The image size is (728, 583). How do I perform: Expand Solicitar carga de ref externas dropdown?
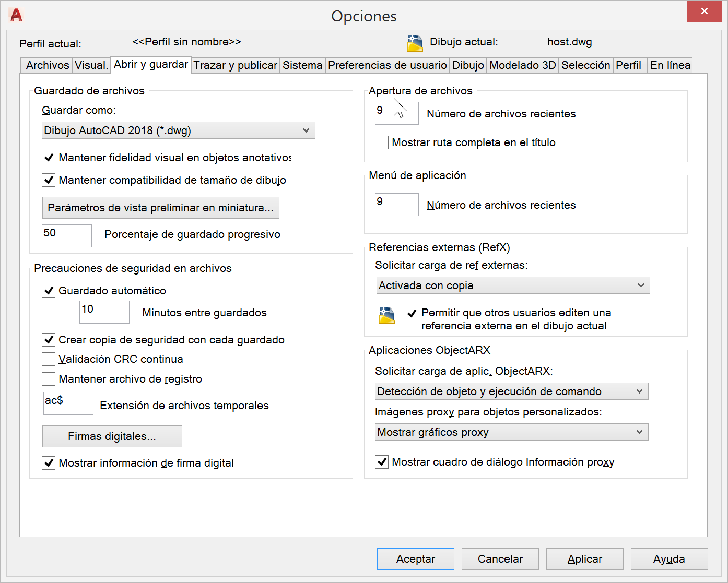pyautogui.click(x=513, y=285)
